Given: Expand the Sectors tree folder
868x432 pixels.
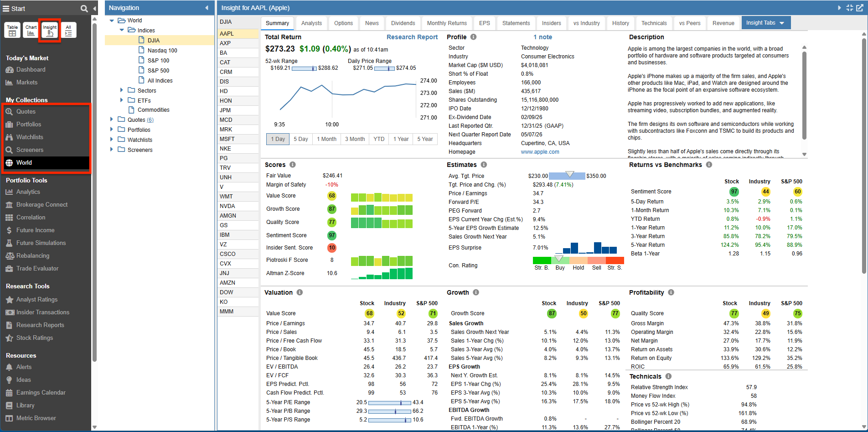Looking at the screenshot, I should (x=122, y=90).
